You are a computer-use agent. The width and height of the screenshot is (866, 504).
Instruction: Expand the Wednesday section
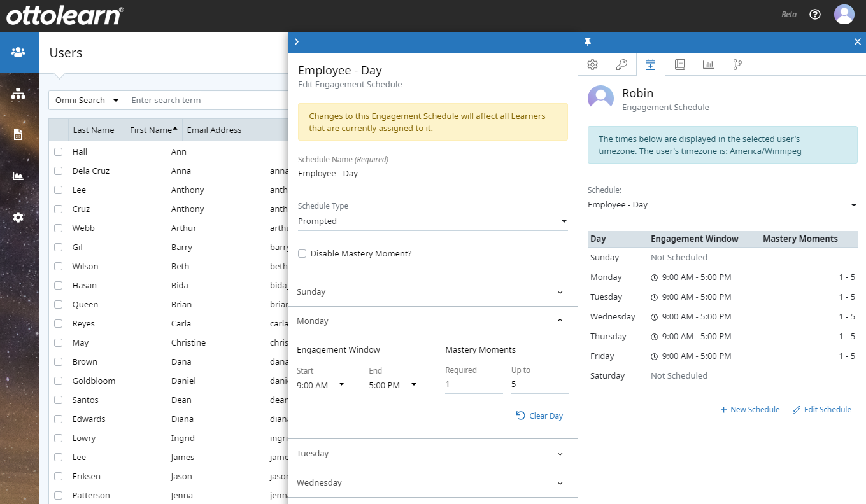point(433,483)
